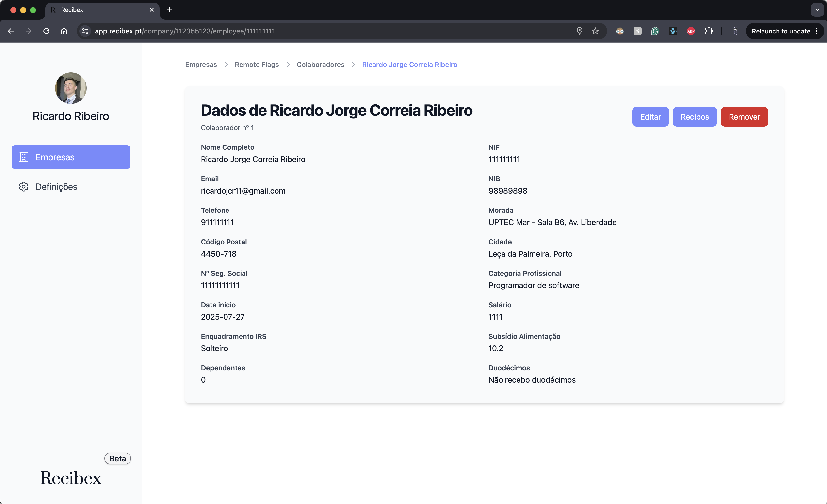Go to Remote Flags breadcrumb
This screenshot has width=827, height=504.
(257, 65)
